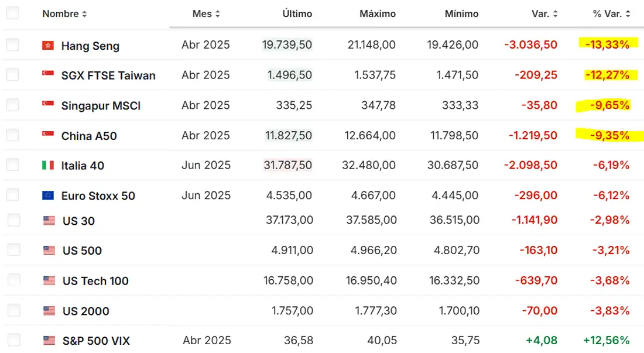Click the Italian flag icon beside Italia 40

tap(48, 166)
